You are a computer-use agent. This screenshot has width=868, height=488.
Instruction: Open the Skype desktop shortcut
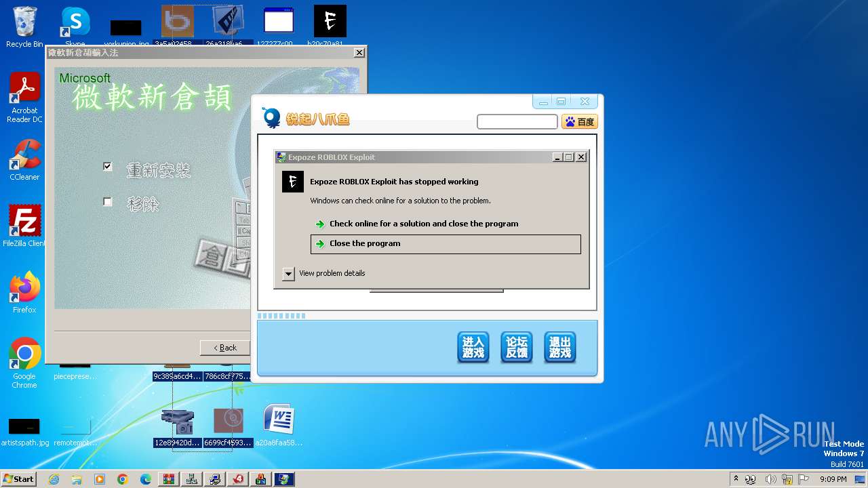(75, 27)
